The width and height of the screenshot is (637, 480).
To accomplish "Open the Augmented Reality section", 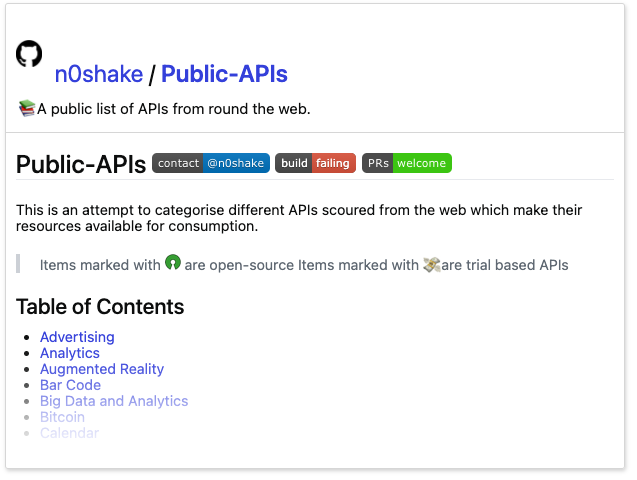I will click(102, 369).
